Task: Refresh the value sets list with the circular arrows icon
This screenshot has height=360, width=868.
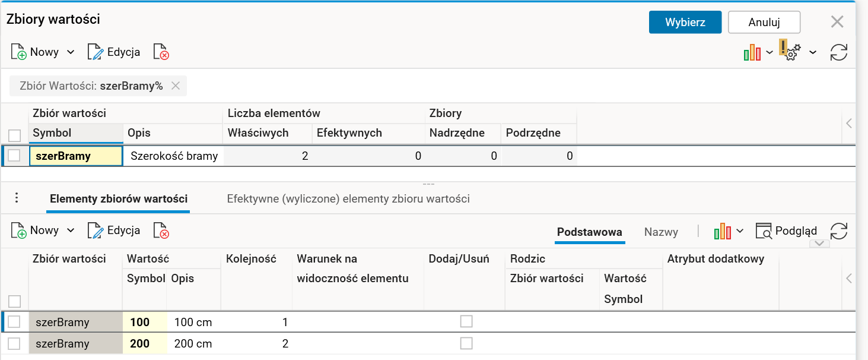Action: click(839, 52)
